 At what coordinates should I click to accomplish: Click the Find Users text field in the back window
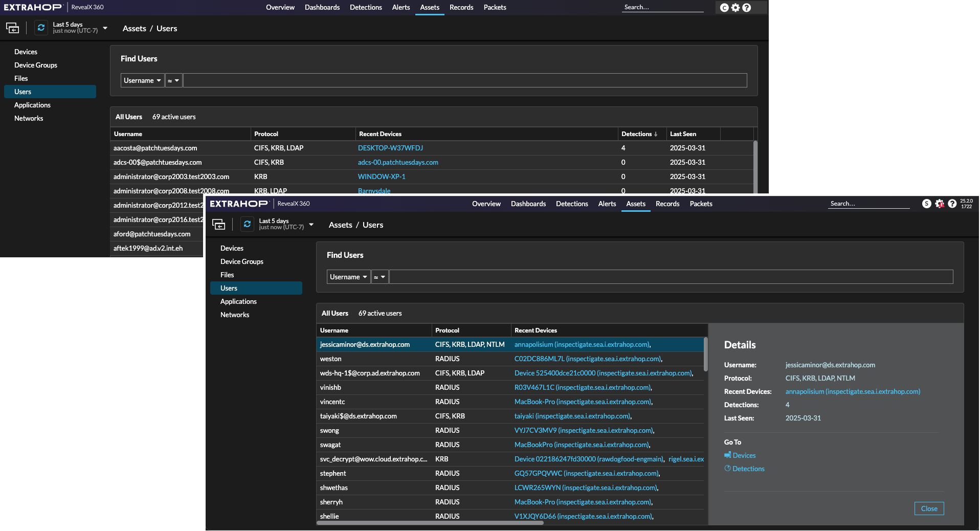coord(465,80)
